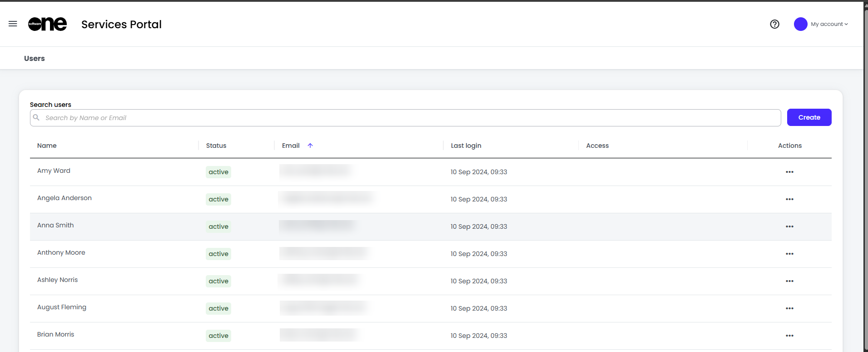Toggle Email column sort arrow

pos(310,146)
